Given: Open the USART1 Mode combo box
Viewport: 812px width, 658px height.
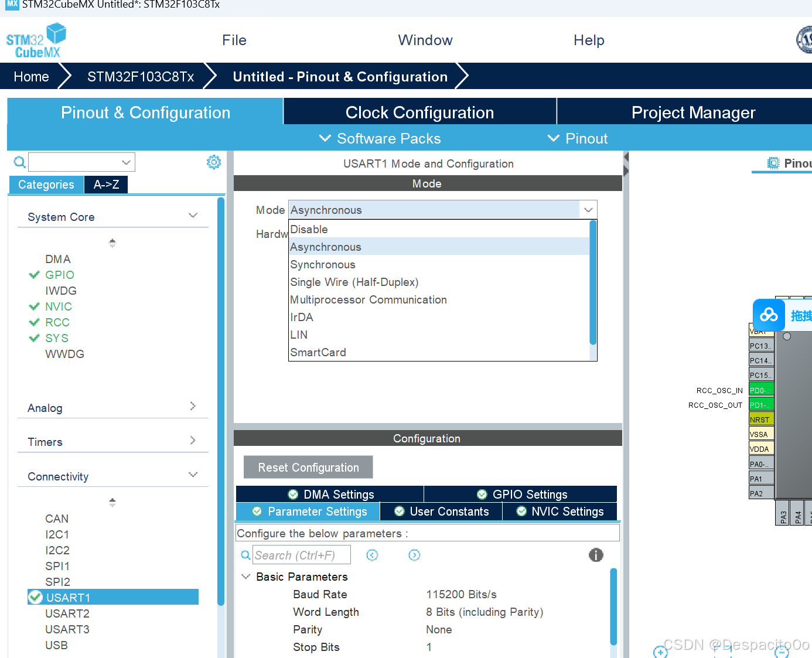Looking at the screenshot, I should (x=442, y=210).
